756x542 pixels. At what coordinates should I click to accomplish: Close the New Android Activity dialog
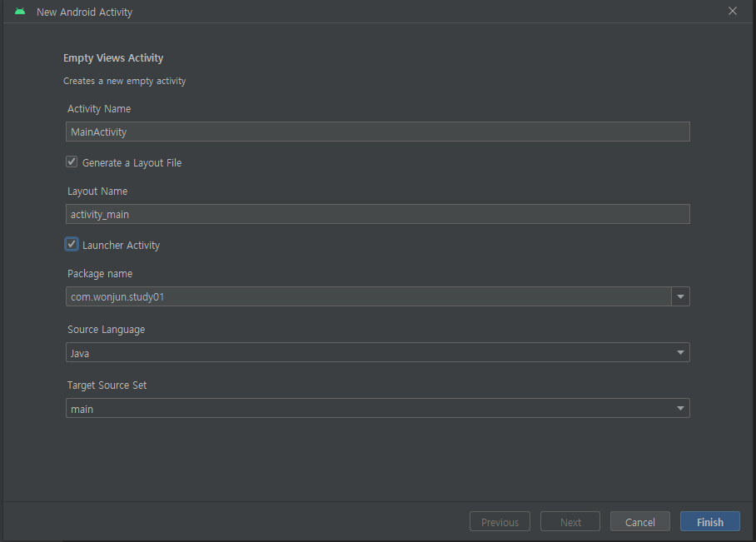click(x=733, y=11)
